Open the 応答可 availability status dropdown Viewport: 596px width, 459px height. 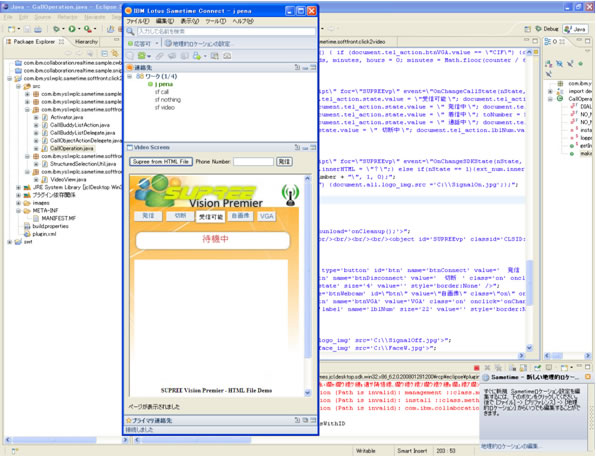click(157, 44)
